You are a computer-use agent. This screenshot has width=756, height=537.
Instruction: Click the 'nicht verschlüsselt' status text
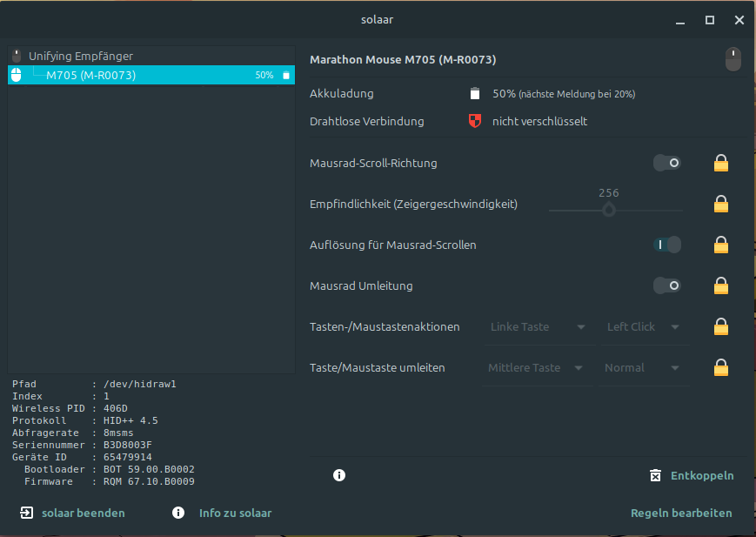coord(539,122)
